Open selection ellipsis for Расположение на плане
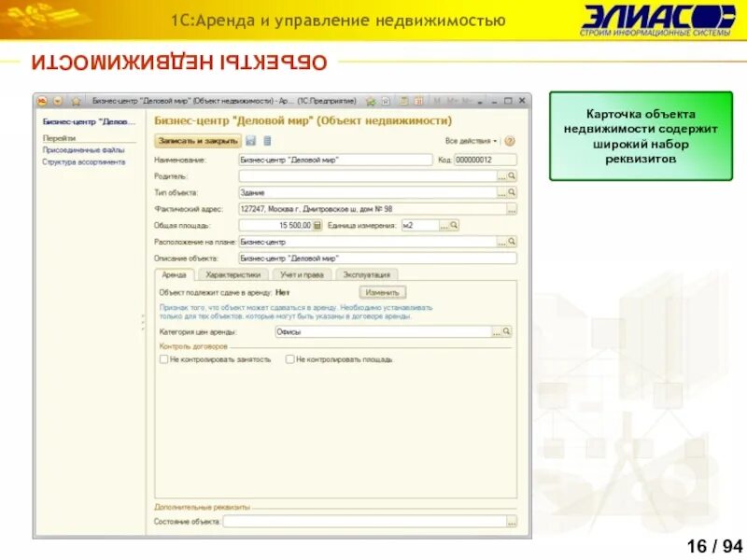The image size is (747, 560). [501, 242]
